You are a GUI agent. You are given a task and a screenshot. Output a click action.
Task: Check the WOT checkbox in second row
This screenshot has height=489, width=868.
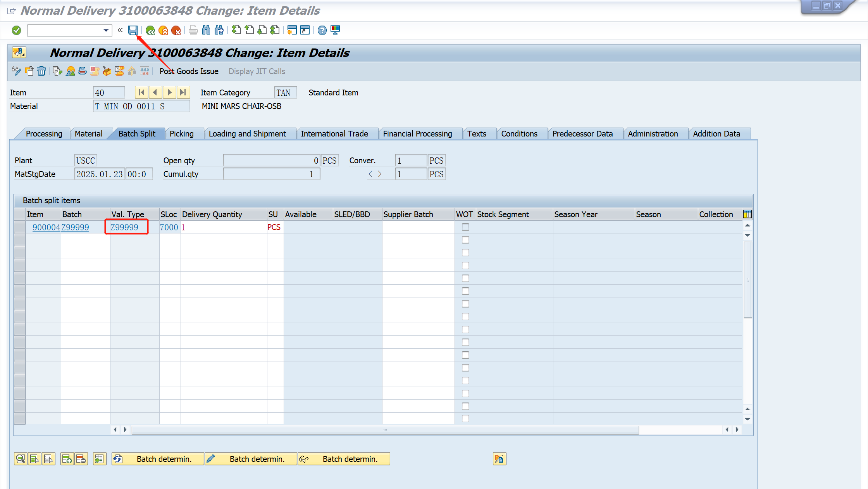click(x=465, y=240)
